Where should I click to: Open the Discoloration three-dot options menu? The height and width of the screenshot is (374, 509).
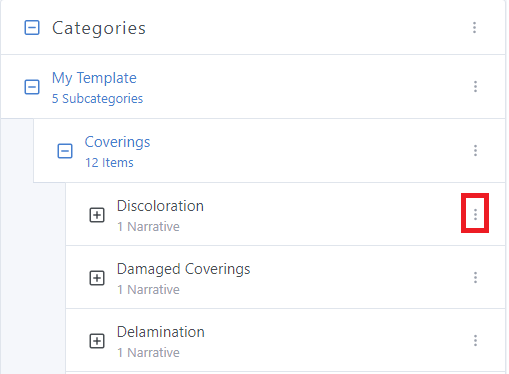coord(475,214)
